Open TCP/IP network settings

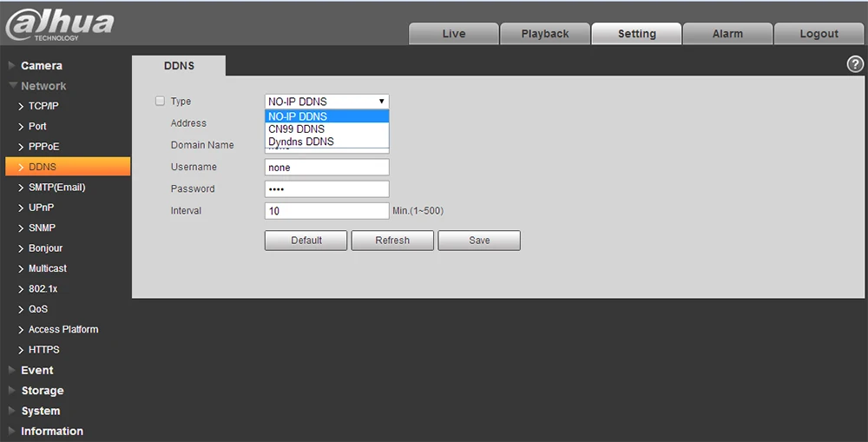(43, 106)
